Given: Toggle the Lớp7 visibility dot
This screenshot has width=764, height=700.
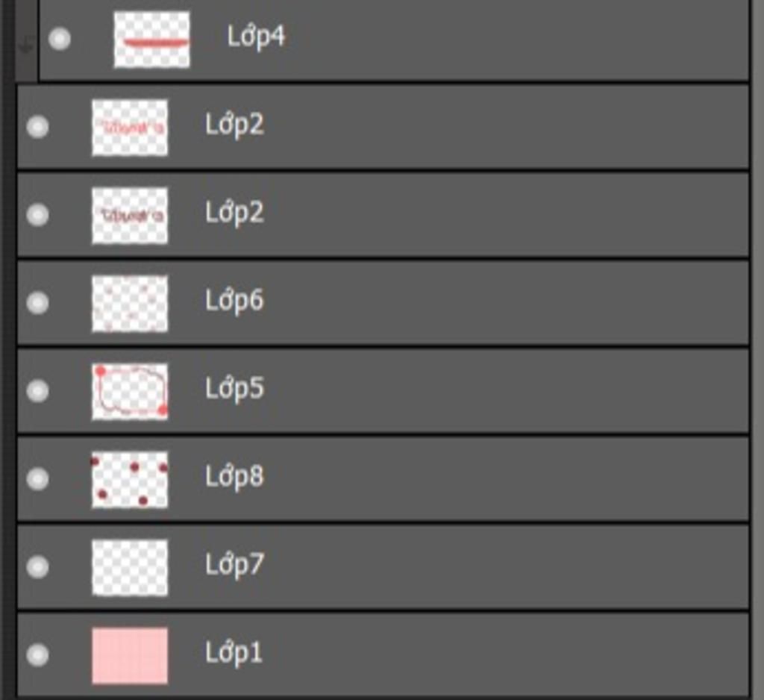Looking at the screenshot, I should pos(37,566).
